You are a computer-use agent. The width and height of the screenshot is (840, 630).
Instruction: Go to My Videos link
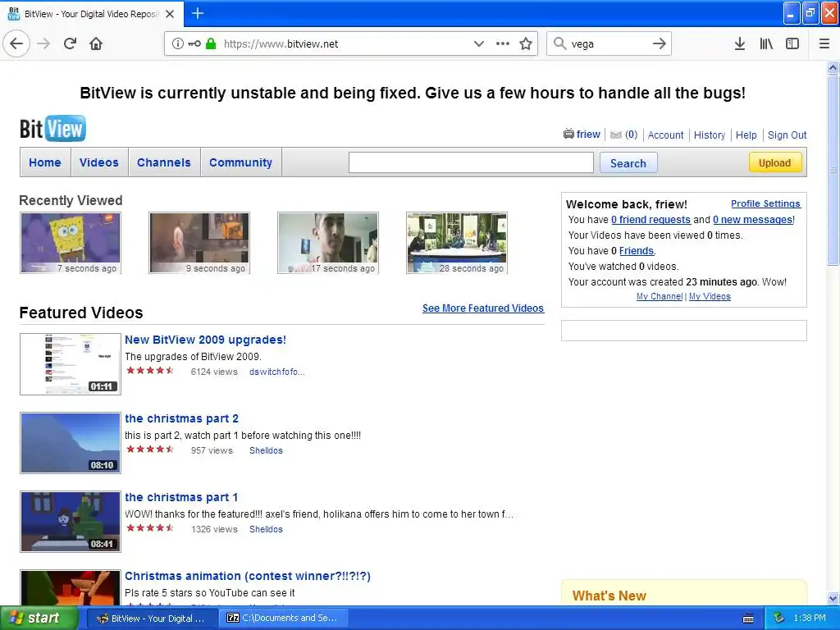tap(710, 296)
